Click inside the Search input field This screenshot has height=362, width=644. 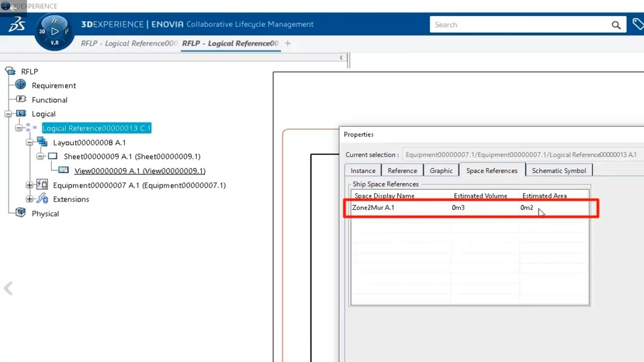click(519, 25)
